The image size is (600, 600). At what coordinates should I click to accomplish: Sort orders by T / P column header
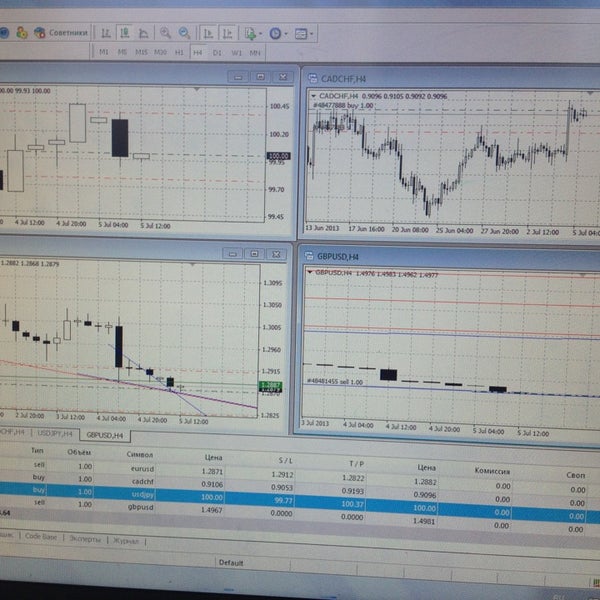pos(357,464)
